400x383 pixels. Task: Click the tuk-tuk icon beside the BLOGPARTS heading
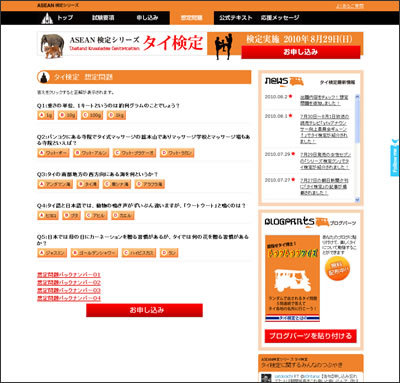tap(322, 222)
